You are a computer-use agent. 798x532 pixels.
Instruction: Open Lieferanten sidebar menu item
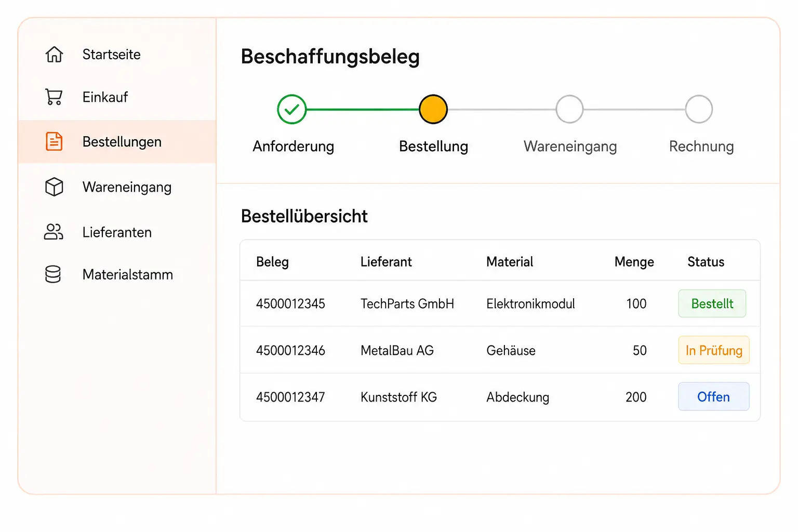[117, 232]
